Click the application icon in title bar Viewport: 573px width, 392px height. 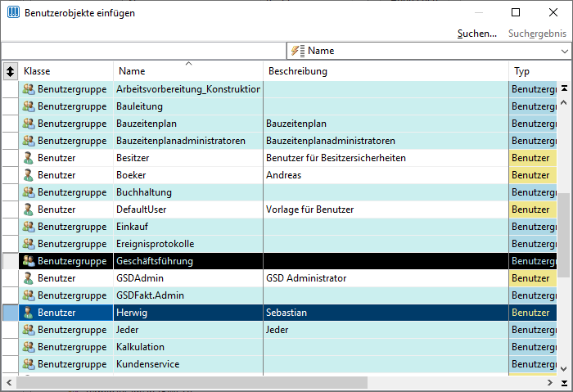[14, 12]
